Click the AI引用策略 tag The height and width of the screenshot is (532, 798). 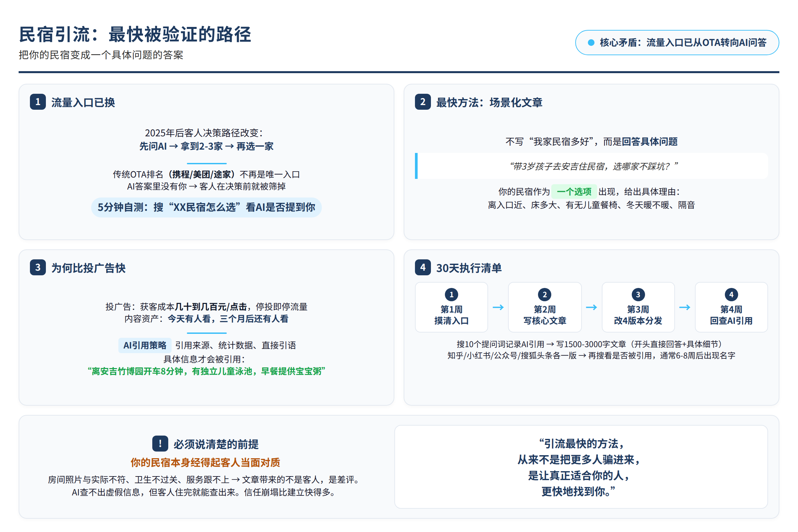click(145, 345)
